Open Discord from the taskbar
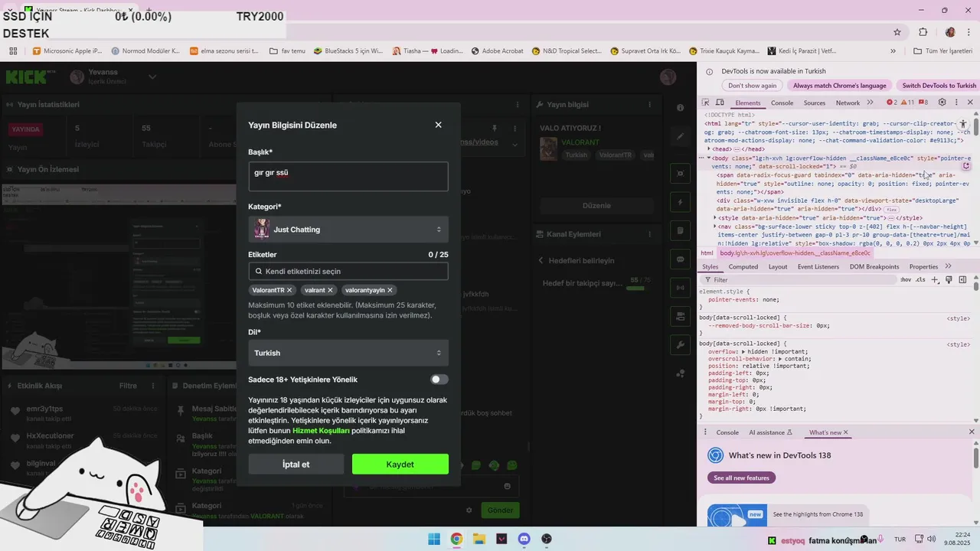Image resolution: width=980 pixels, height=551 pixels. click(524, 539)
